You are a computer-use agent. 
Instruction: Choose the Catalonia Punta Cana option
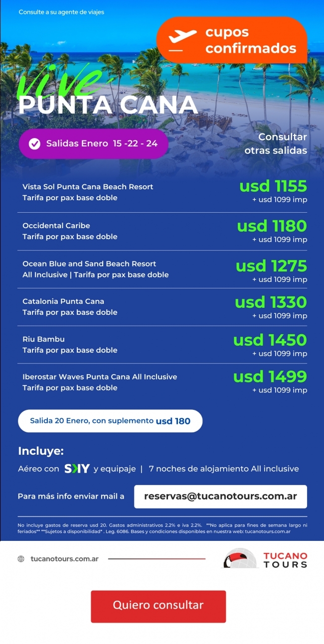[x=63, y=301]
